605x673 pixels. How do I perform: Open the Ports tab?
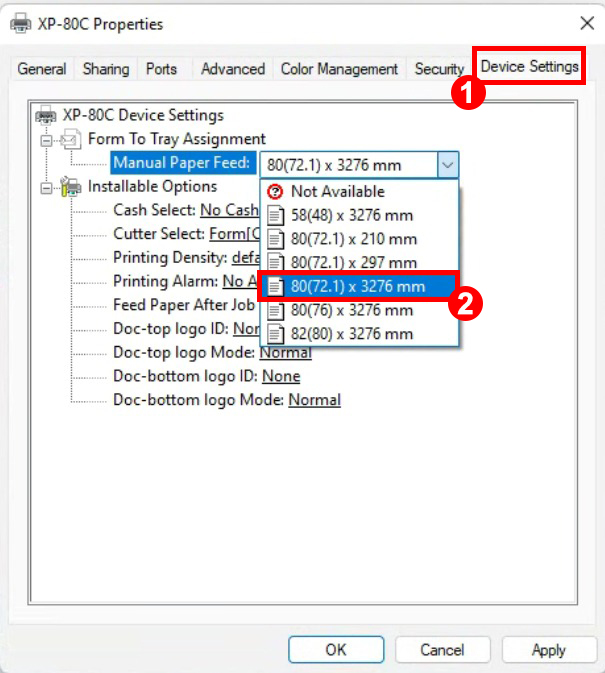(x=161, y=69)
